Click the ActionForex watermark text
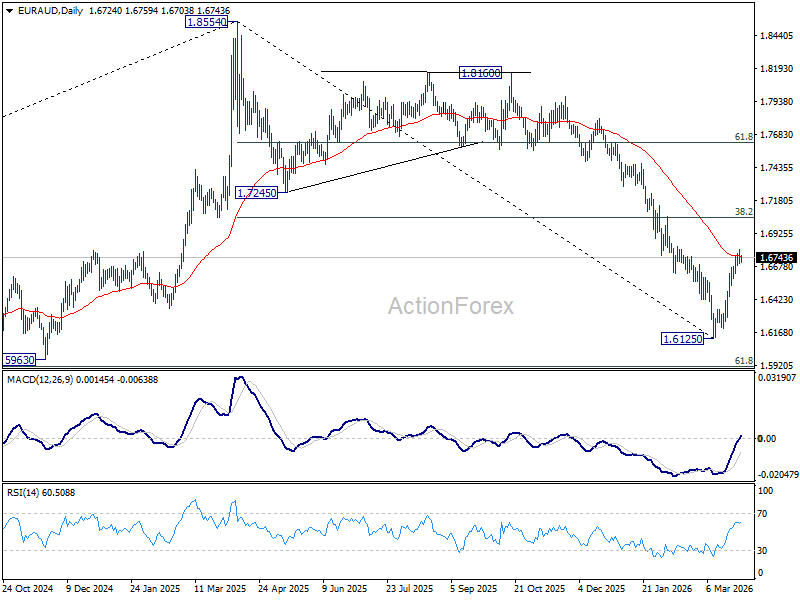Viewport: 800px width, 600px height. [x=451, y=306]
